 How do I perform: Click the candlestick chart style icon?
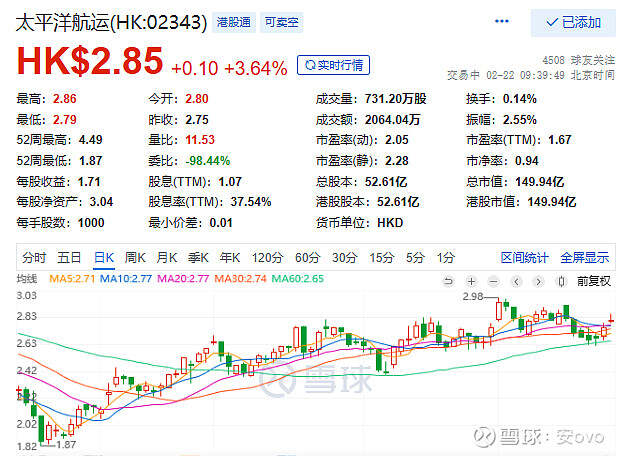coord(561,282)
